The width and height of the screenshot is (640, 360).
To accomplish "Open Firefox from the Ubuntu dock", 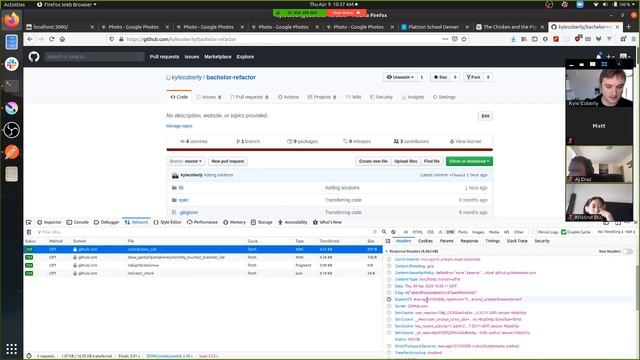I will [x=11, y=20].
